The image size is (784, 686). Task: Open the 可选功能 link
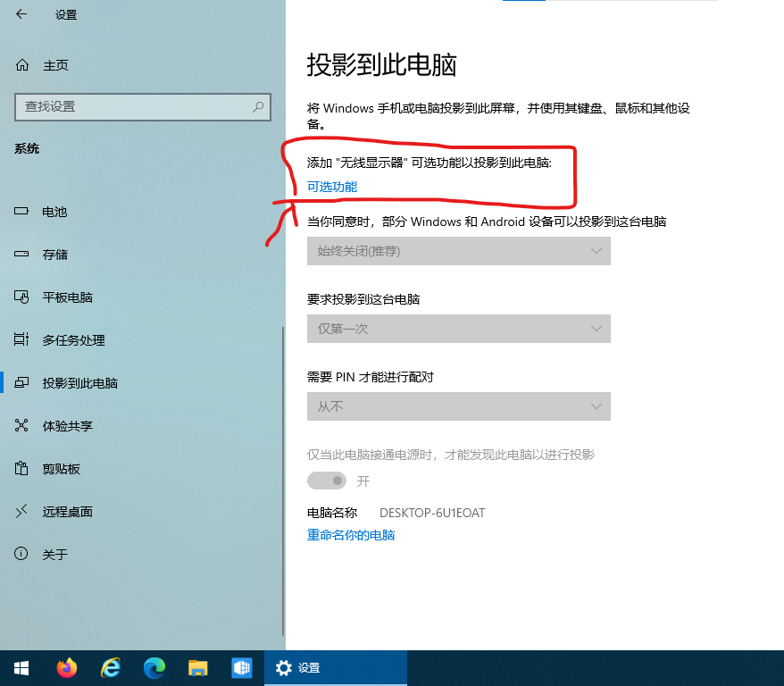pos(329,187)
